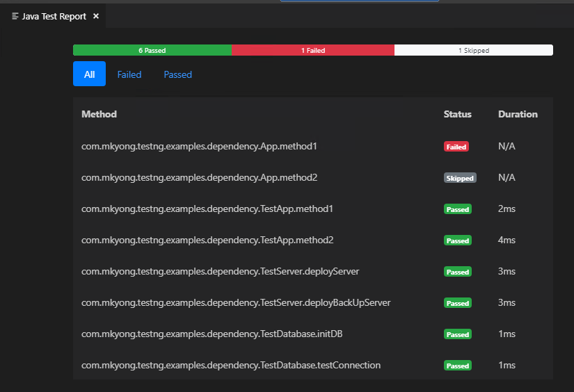Click the Passed badge for deployServer
The height and width of the screenshot is (392, 574).
[x=458, y=272]
